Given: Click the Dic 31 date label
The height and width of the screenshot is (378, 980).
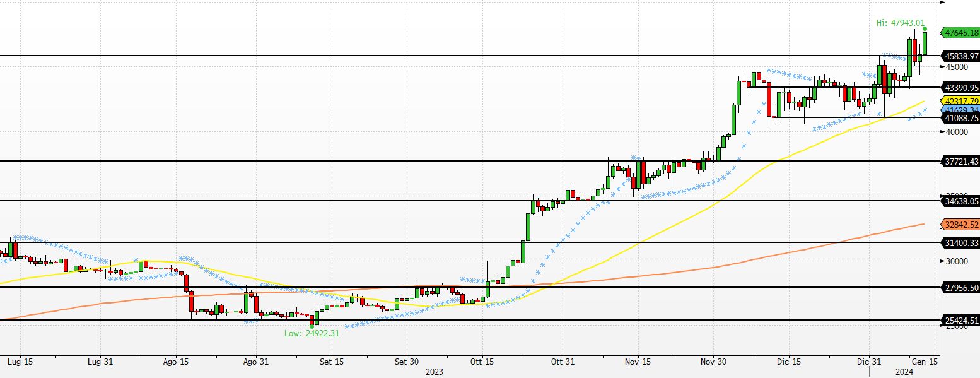Looking at the screenshot, I should click(x=869, y=362).
